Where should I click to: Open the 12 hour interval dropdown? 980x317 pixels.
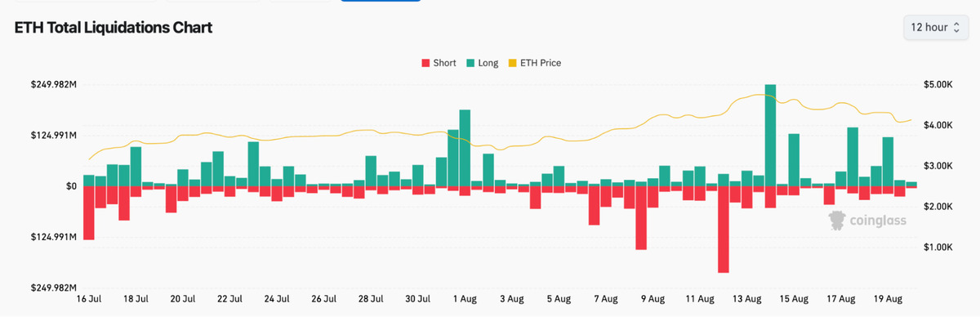(x=935, y=27)
